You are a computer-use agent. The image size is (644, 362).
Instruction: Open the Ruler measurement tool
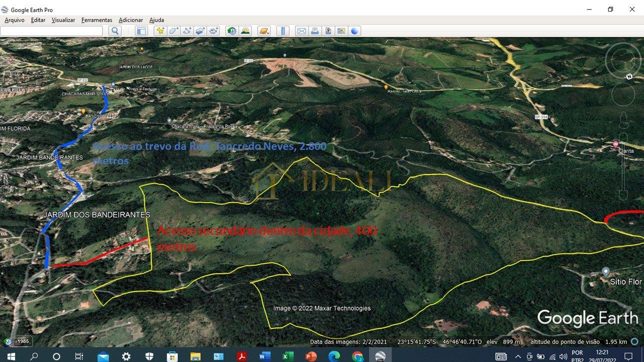point(283,31)
